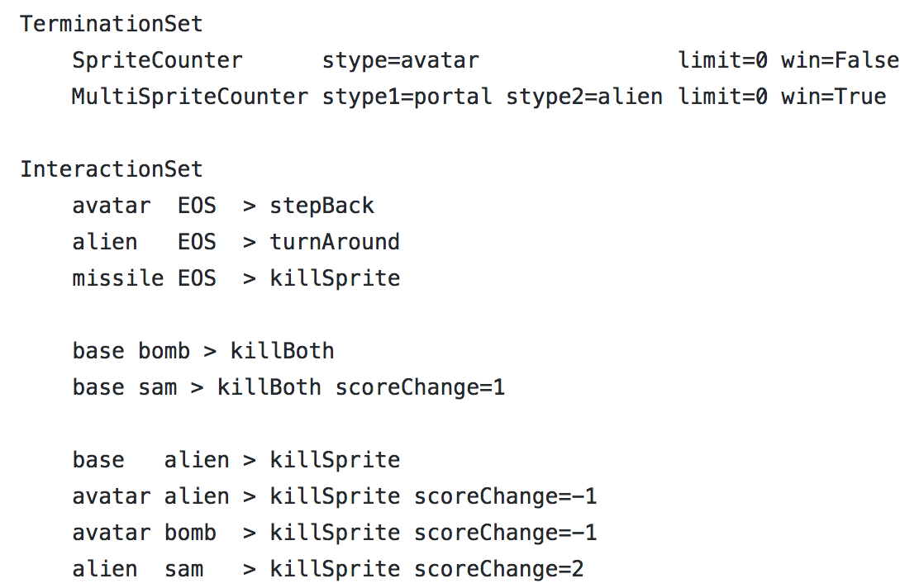Click scoreChange=1 on base sam line

click(420, 387)
